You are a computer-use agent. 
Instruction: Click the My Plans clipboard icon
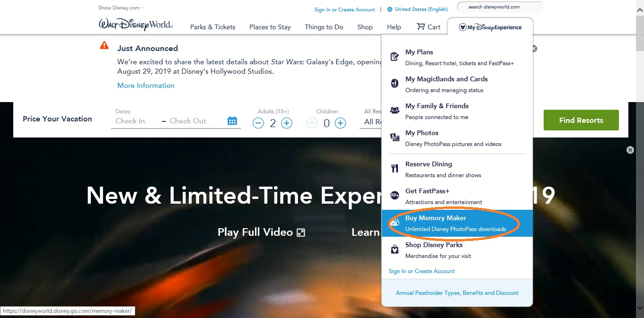[x=394, y=57]
